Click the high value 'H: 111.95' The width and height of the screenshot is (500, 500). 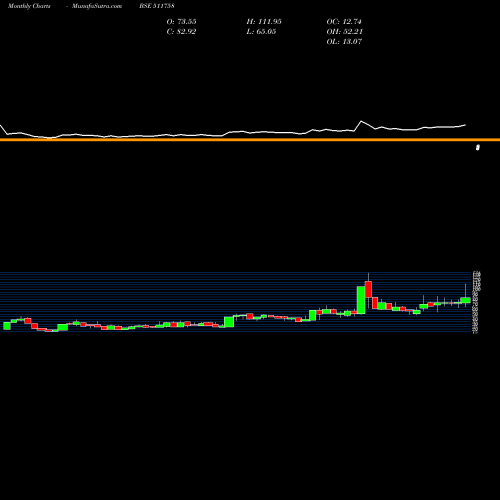(x=264, y=21)
